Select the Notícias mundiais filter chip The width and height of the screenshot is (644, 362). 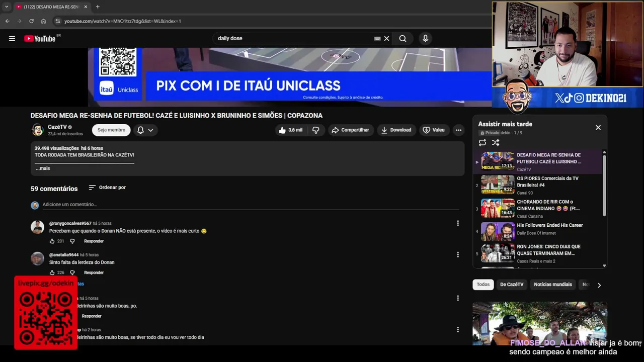(x=553, y=285)
